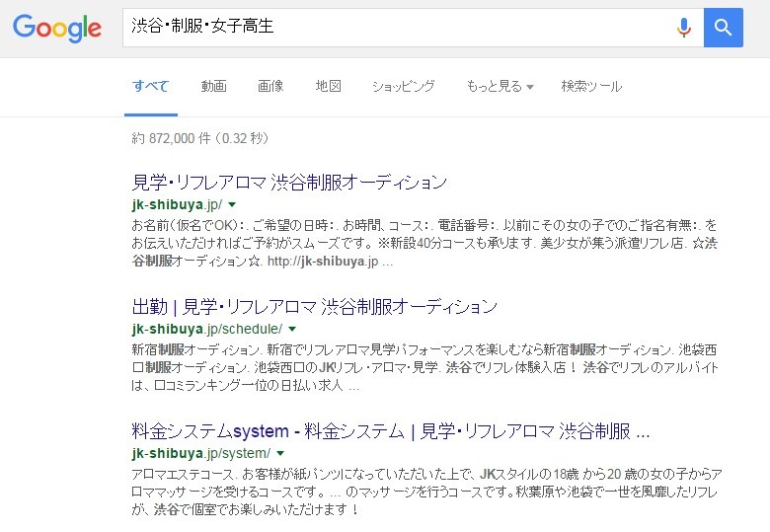Expand dropdown arrow beside jk-shibuya.jp/
Screen dimensions: 770x532
pos(232,204)
